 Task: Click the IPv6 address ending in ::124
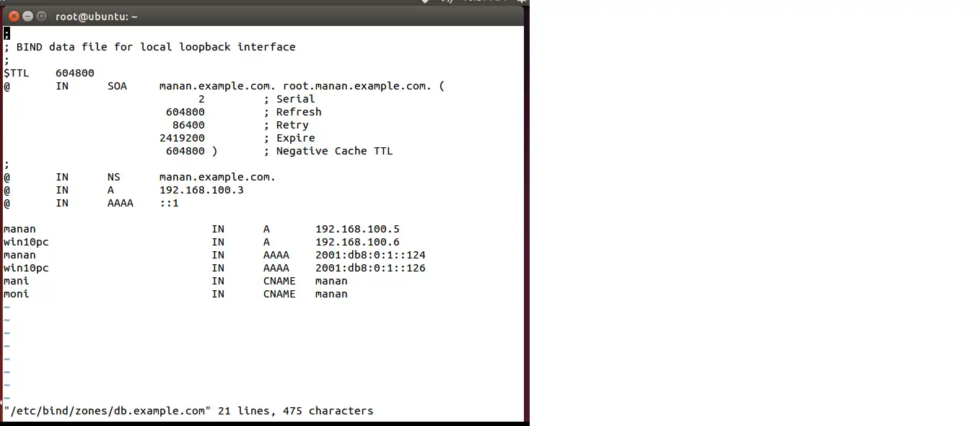(x=370, y=255)
